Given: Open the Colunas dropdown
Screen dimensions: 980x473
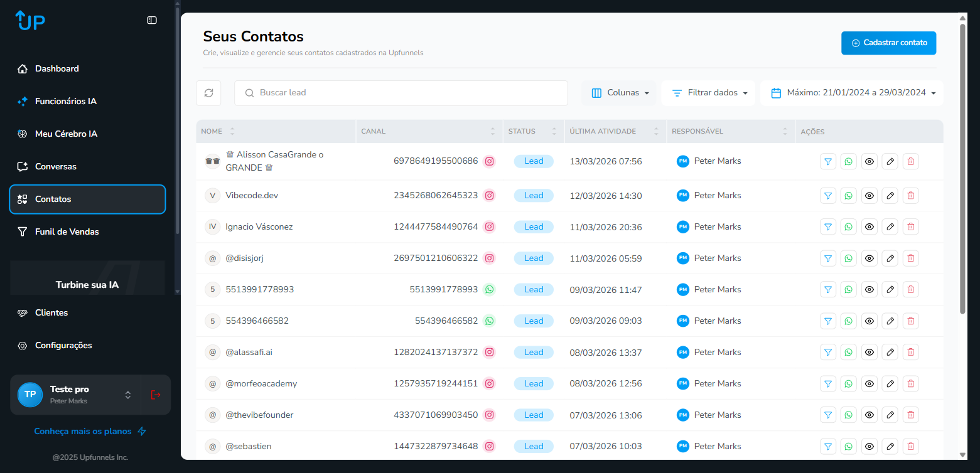Looking at the screenshot, I should pos(619,92).
